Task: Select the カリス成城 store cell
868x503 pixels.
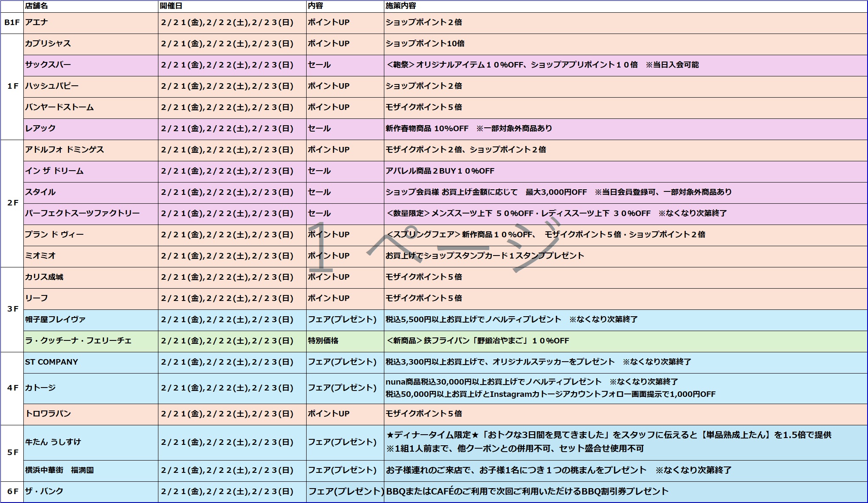Action: click(91, 278)
